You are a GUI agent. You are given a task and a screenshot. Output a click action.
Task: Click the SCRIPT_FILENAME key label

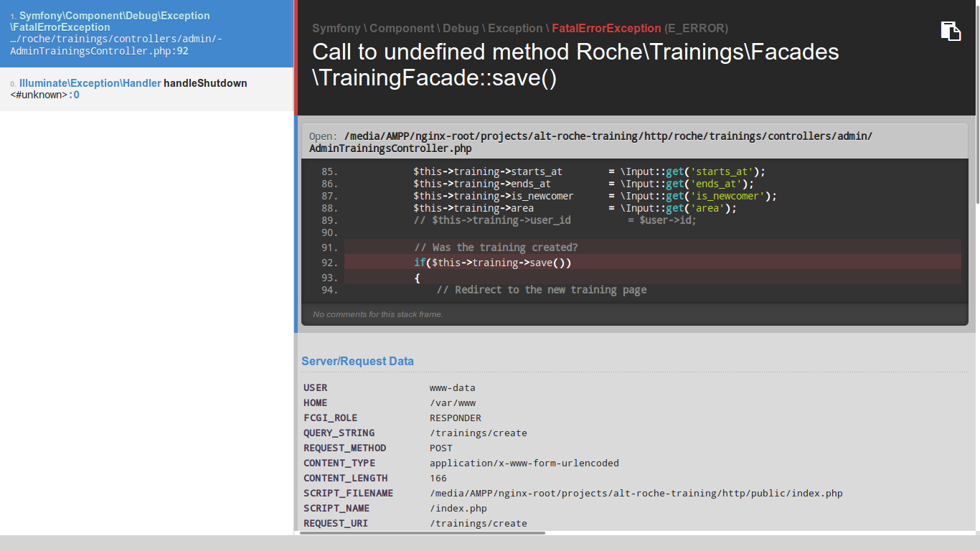click(x=348, y=493)
